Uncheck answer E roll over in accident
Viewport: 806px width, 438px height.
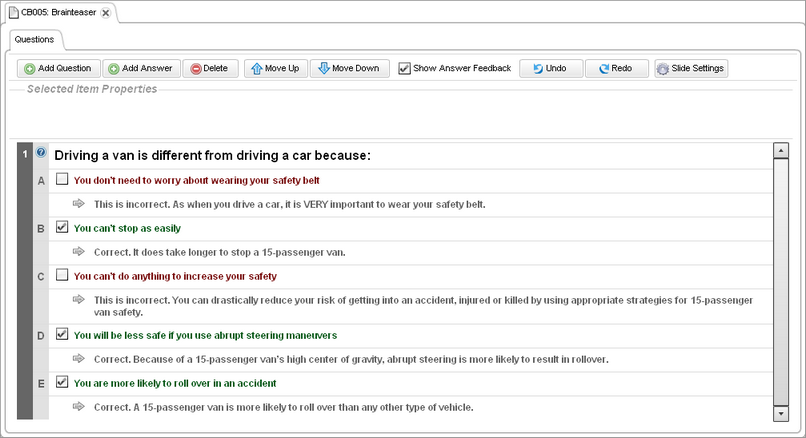[62, 382]
